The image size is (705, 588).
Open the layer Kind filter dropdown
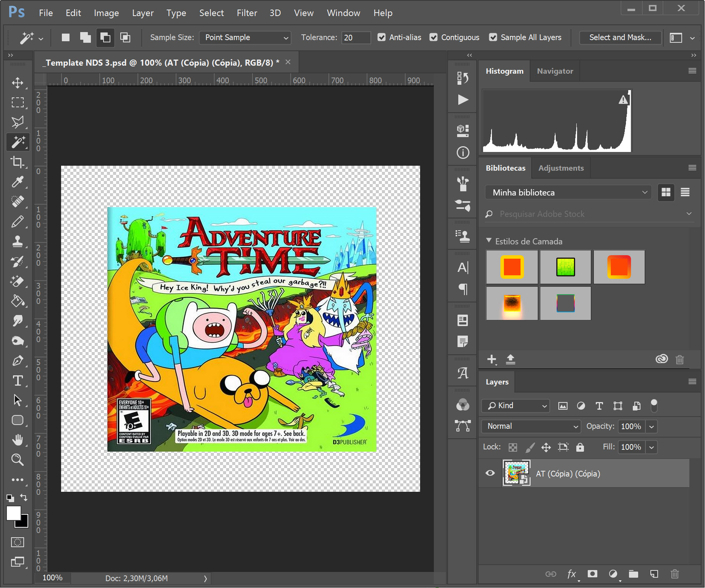[516, 405]
